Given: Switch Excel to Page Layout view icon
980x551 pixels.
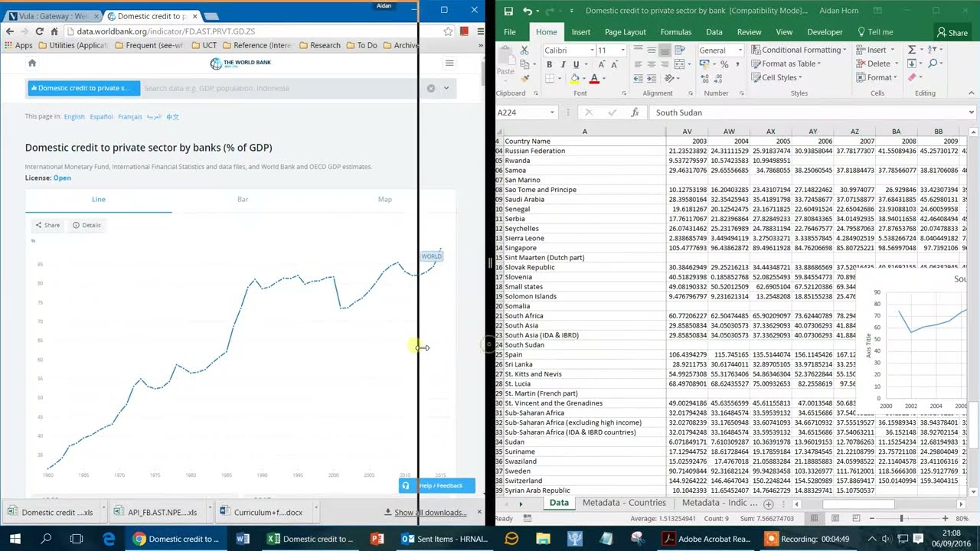Looking at the screenshot, I should click(835, 519).
